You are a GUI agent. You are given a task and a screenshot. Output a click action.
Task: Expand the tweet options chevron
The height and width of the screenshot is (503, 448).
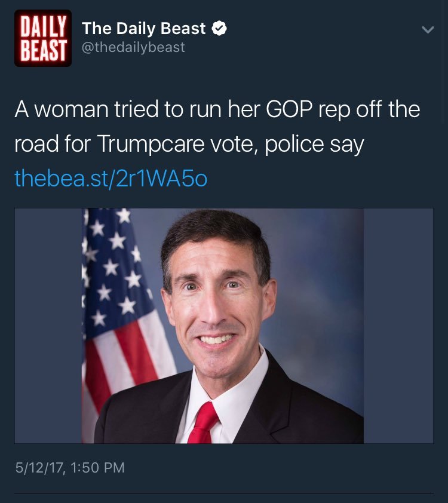(x=428, y=30)
